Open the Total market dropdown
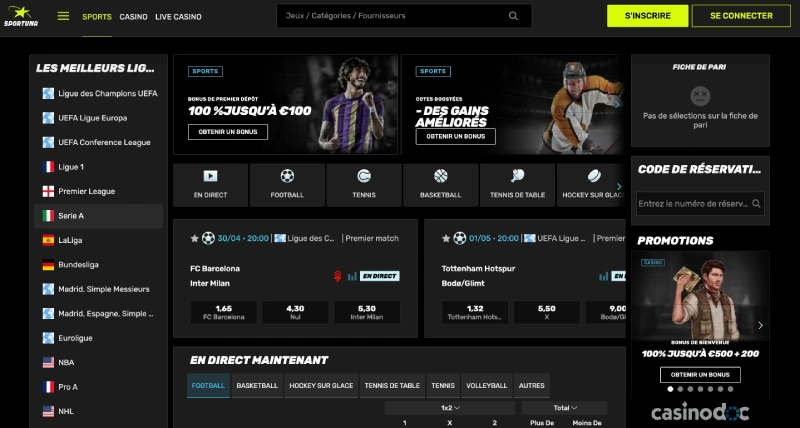800x428 pixels. click(565, 408)
